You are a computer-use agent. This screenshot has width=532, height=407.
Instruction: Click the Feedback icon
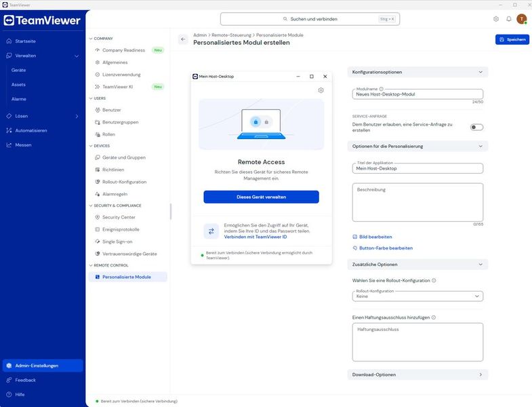pos(9,380)
